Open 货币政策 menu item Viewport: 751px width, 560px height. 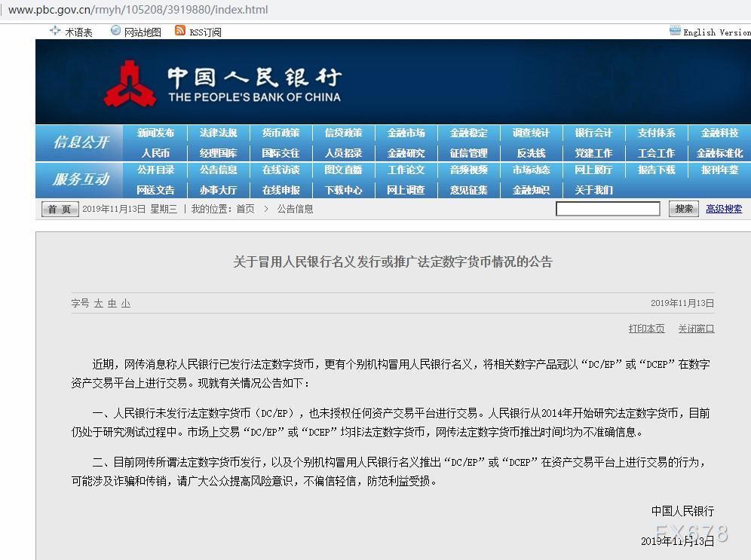[x=281, y=133]
